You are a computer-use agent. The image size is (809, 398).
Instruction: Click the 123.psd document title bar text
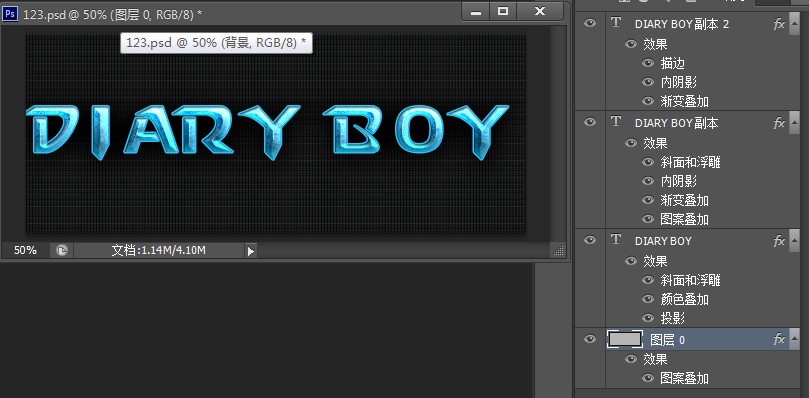112,15
